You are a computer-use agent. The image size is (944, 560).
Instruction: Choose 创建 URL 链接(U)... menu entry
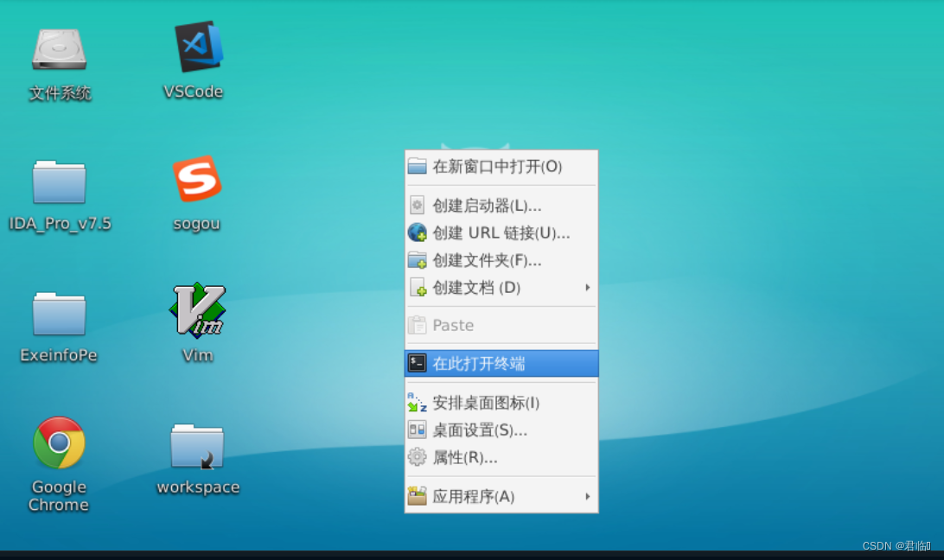pos(501,233)
